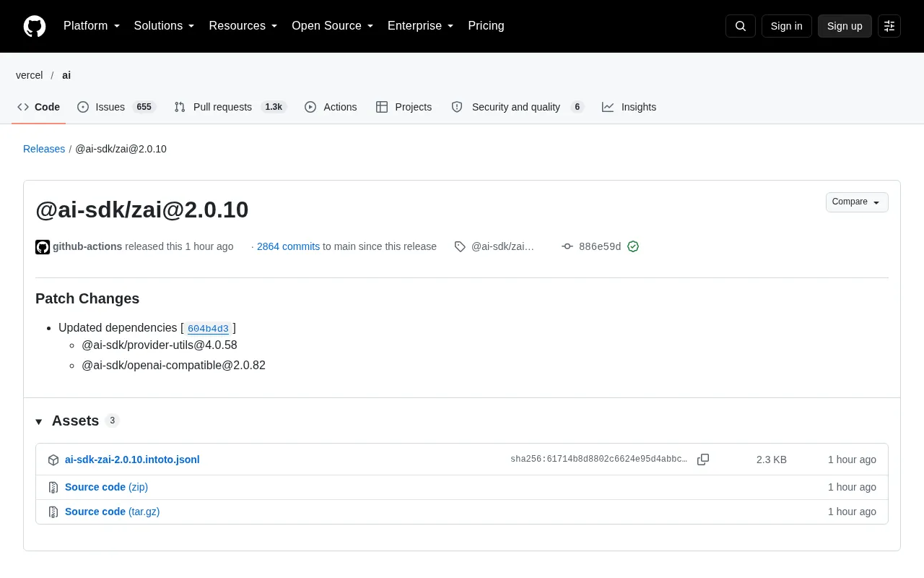
Task: Switch to the Issues tab
Action: (x=115, y=107)
